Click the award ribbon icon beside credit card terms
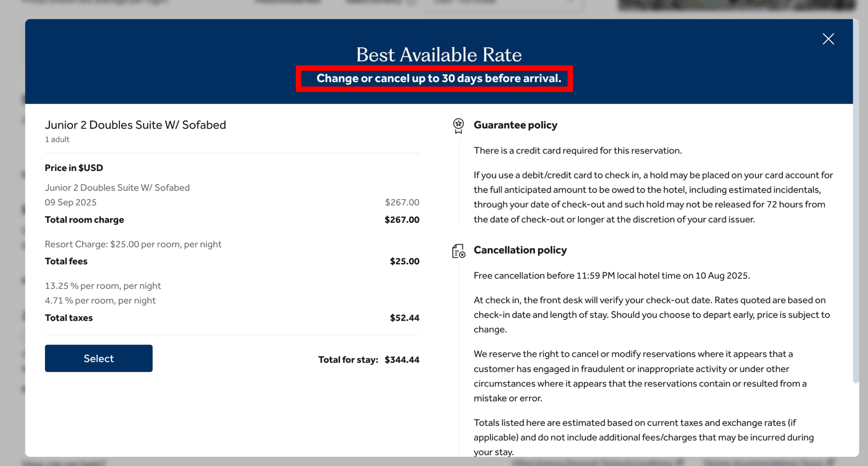Screen dimensions: 868x466 (459, 126)
